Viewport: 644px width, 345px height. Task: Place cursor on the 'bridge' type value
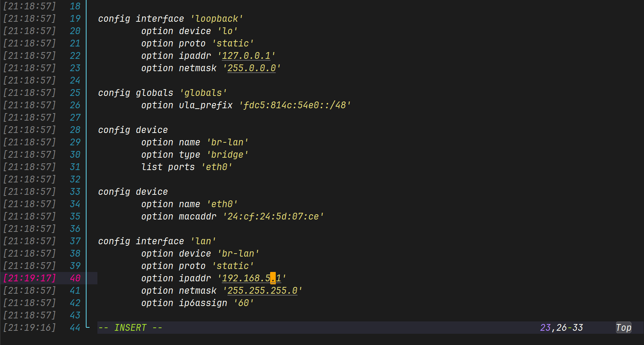227,155
